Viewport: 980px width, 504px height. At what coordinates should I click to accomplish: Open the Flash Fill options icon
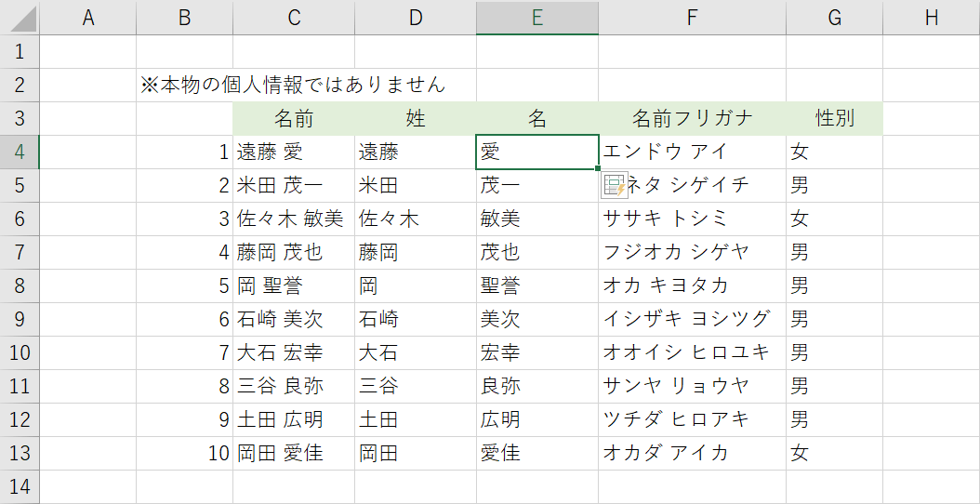615,185
